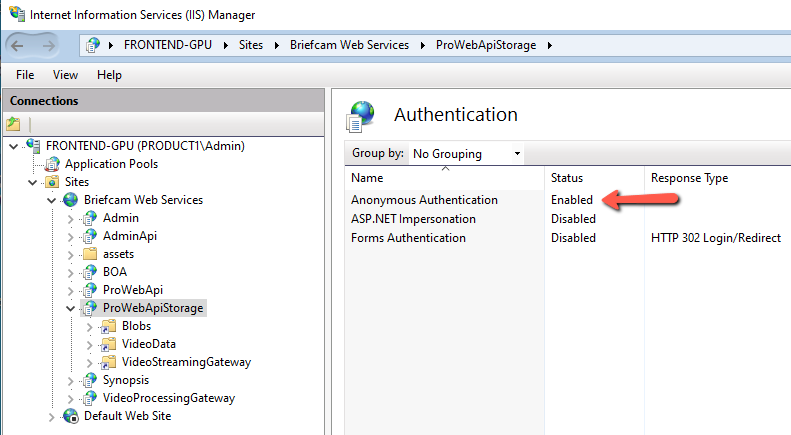
Task: Click the Authentication page header icon
Action: (361, 116)
